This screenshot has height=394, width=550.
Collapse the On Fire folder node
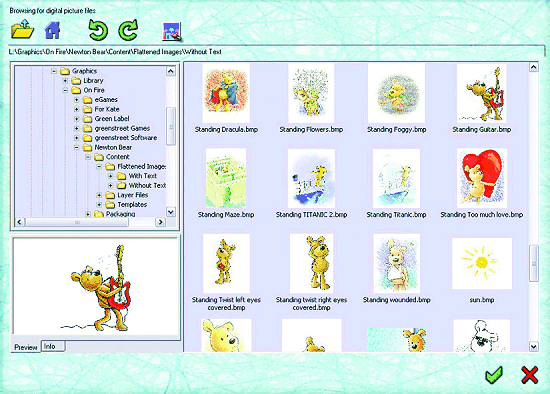pos(65,90)
